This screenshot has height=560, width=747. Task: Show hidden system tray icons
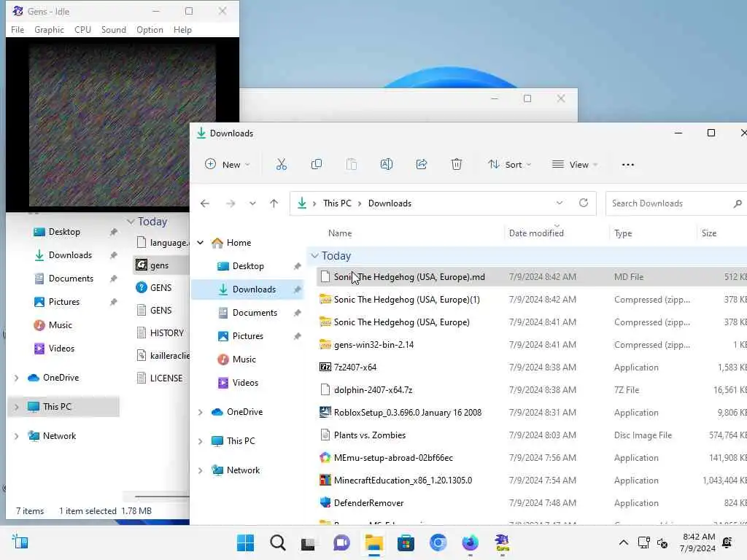click(623, 542)
